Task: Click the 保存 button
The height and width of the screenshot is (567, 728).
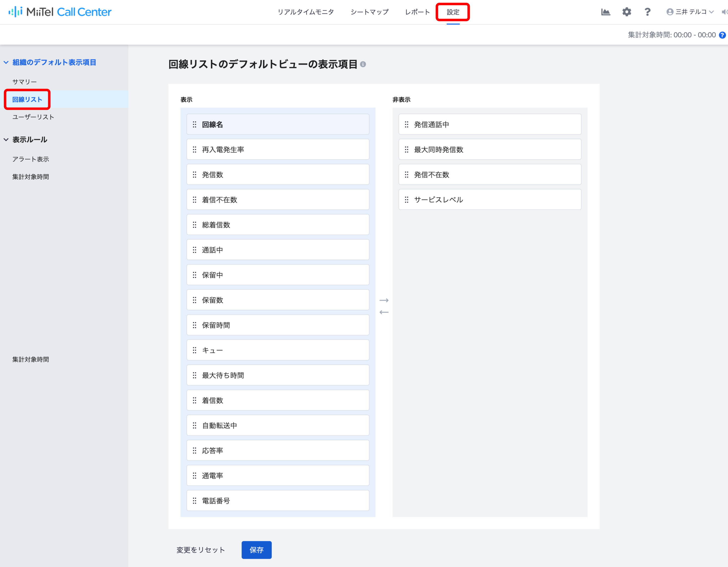Action: pyautogui.click(x=256, y=550)
